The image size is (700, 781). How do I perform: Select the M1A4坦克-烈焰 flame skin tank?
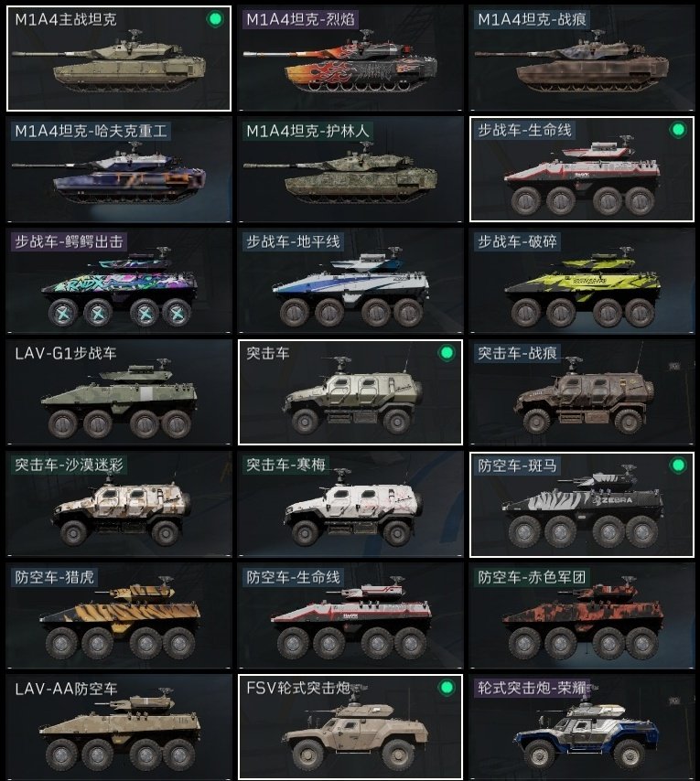(350, 59)
